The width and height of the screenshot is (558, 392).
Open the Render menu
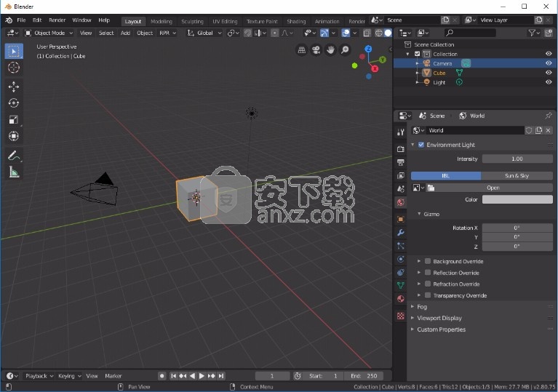pos(57,20)
